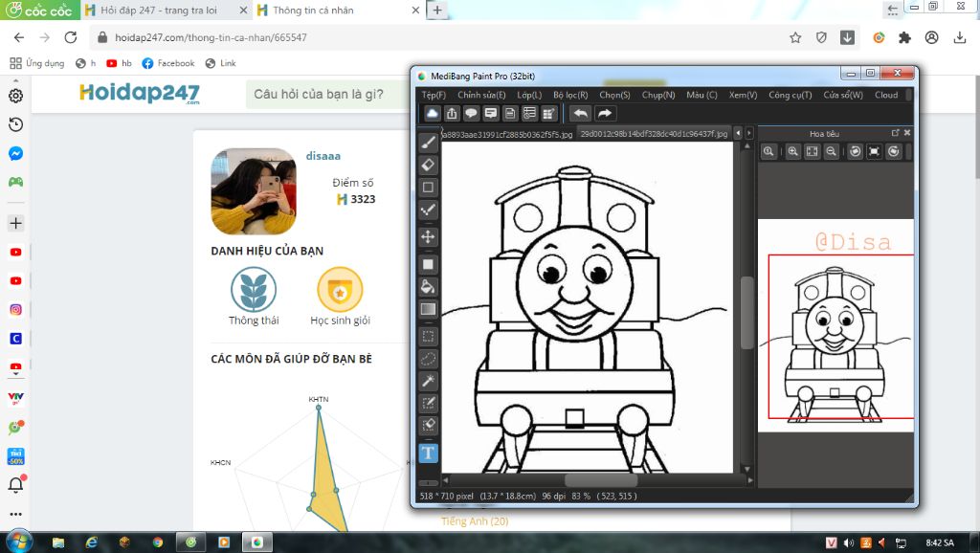Open Messenger in Cốc Cốc sidebar
Screen dimensions: 980x553
pyautogui.click(x=15, y=154)
